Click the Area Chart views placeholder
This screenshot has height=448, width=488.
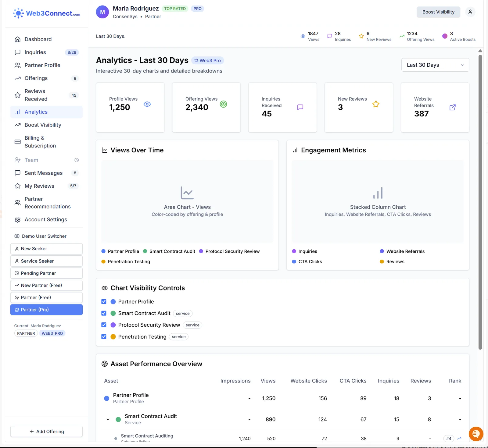click(x=187, y=201)
